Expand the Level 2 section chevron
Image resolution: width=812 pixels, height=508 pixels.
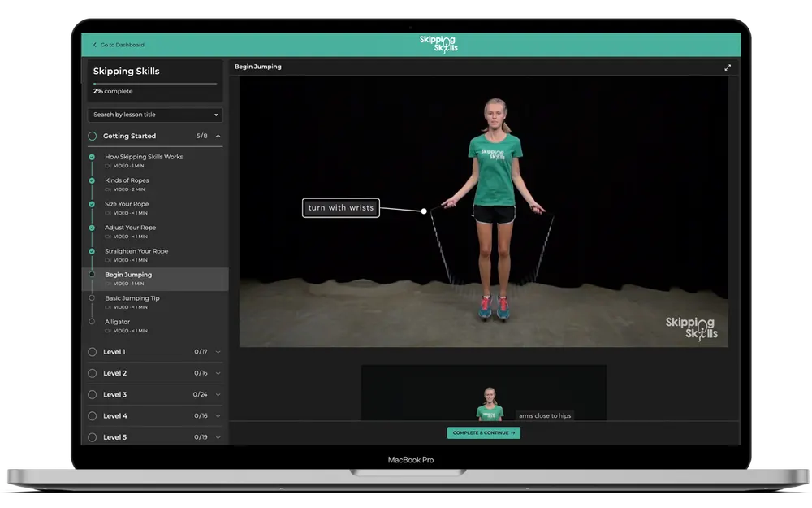(x=218, y=373)
